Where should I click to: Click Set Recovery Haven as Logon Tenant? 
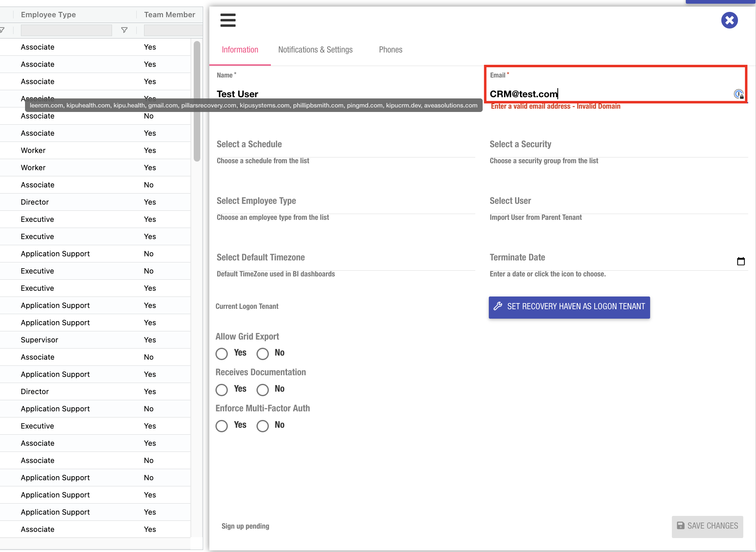coord(569,307)
